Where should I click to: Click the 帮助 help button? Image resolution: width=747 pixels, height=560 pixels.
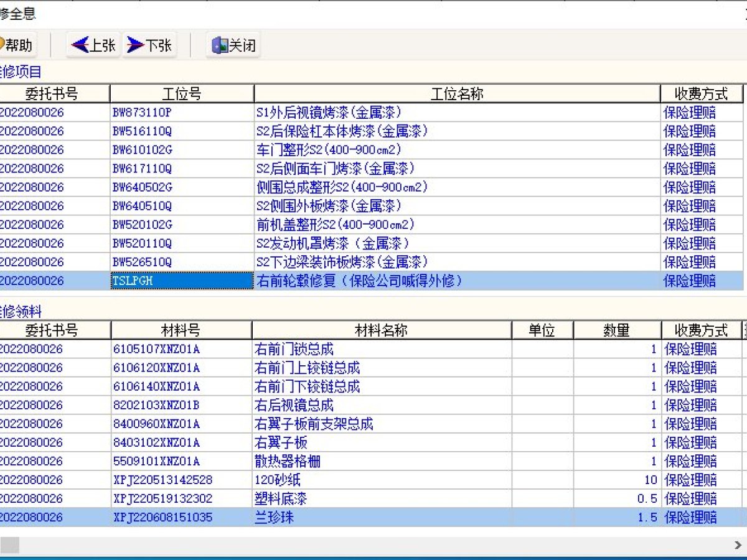click(17, 45)
